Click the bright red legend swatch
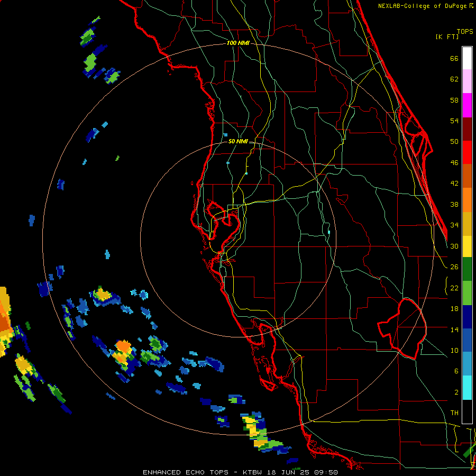This screenshot has width=476, height=476. [x=467, y=152]
